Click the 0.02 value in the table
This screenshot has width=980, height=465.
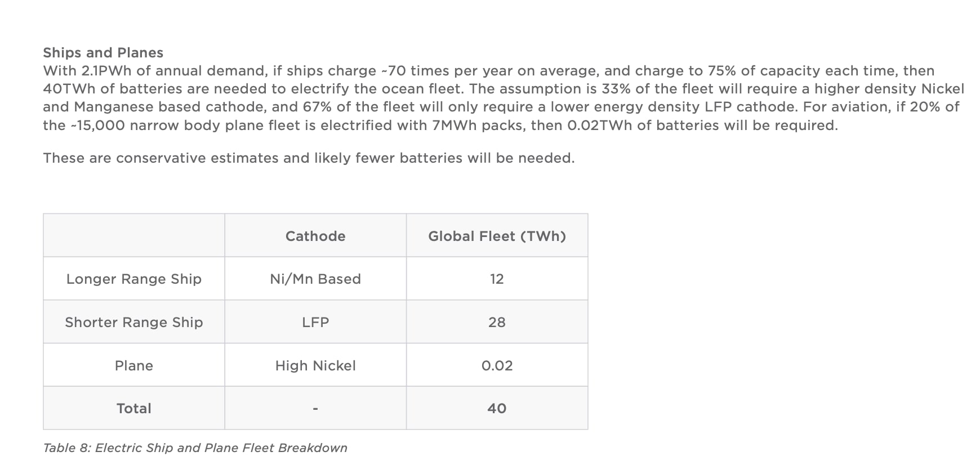click(x=497, y=366)
